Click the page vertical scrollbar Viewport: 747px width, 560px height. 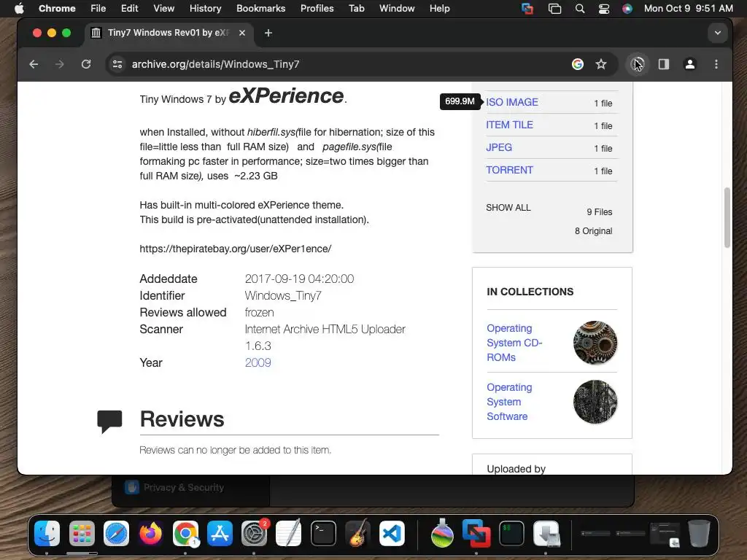pos(727,217)
